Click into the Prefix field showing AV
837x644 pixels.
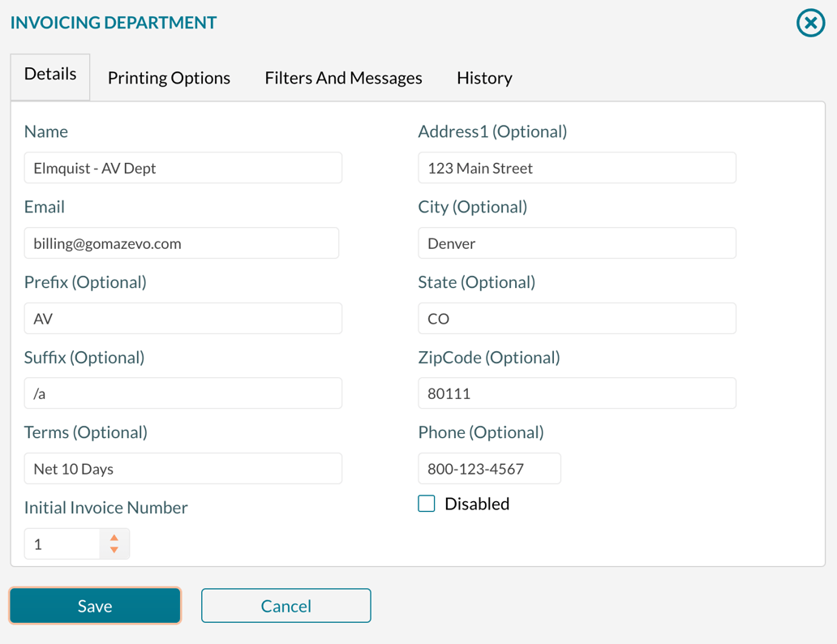point(182,318)
